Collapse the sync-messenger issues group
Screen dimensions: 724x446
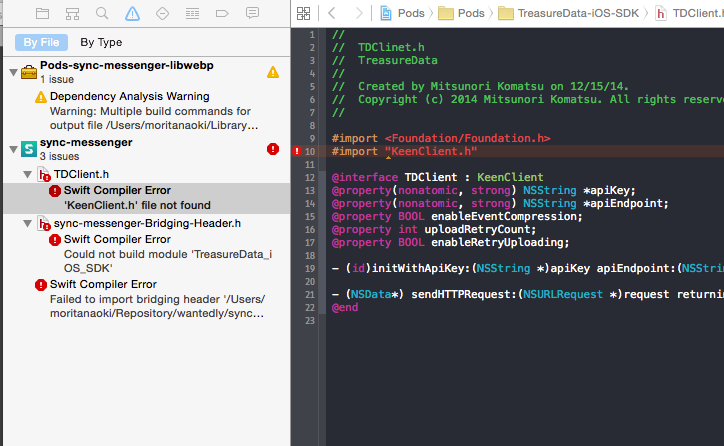(13, 149)
